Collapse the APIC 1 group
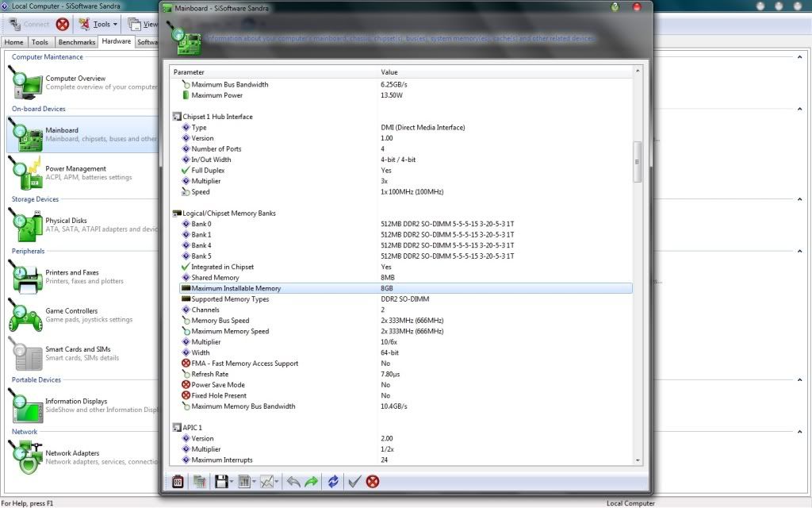The width and height of the screenshot is (812, 508). coord(177,428)
